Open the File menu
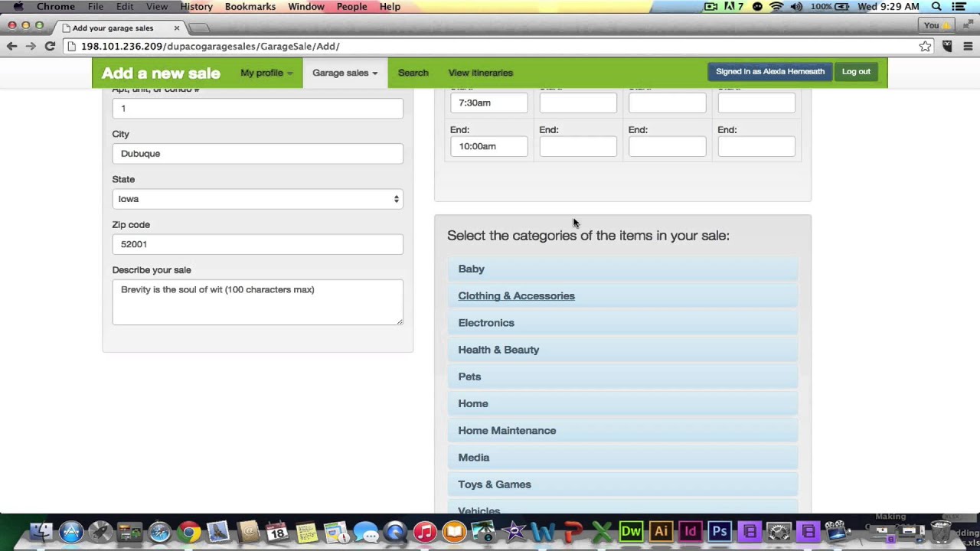The height and width of the screenshot is (551, 980). tap(96, 7)
